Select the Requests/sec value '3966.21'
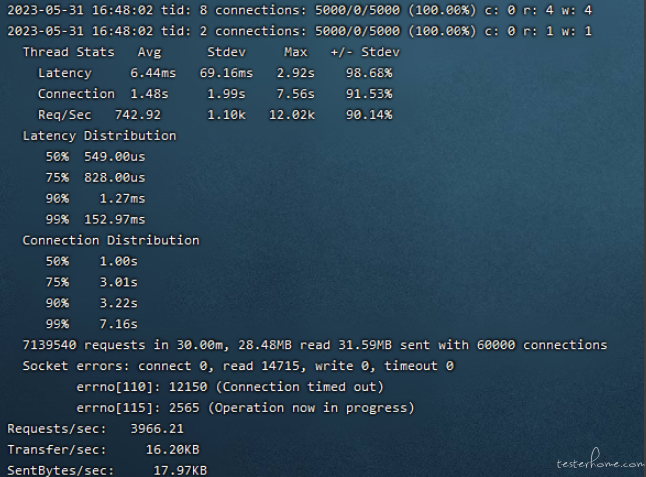 click(157, 429)
